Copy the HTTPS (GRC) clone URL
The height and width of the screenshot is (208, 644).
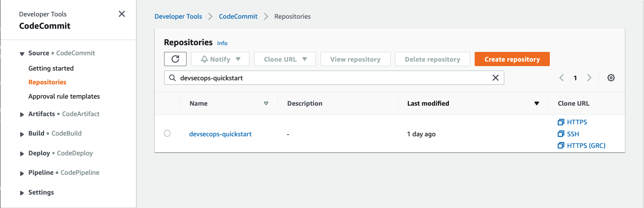[x=582, y=146]
